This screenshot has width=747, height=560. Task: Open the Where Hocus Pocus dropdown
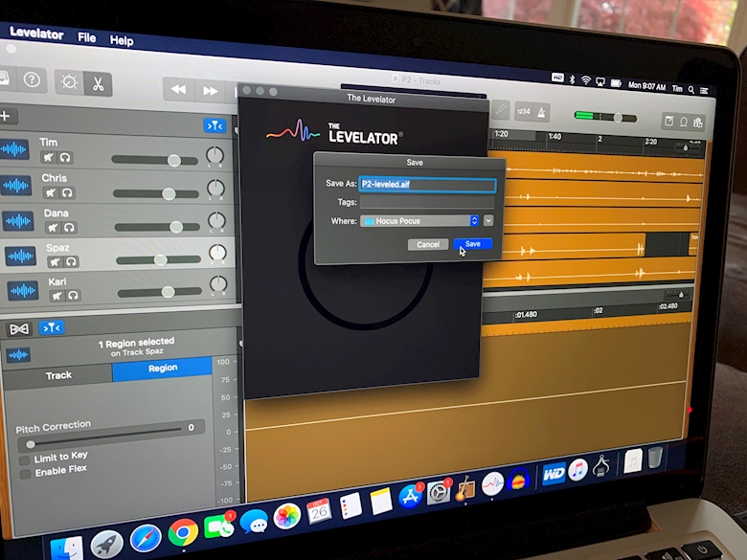(419, 221)
